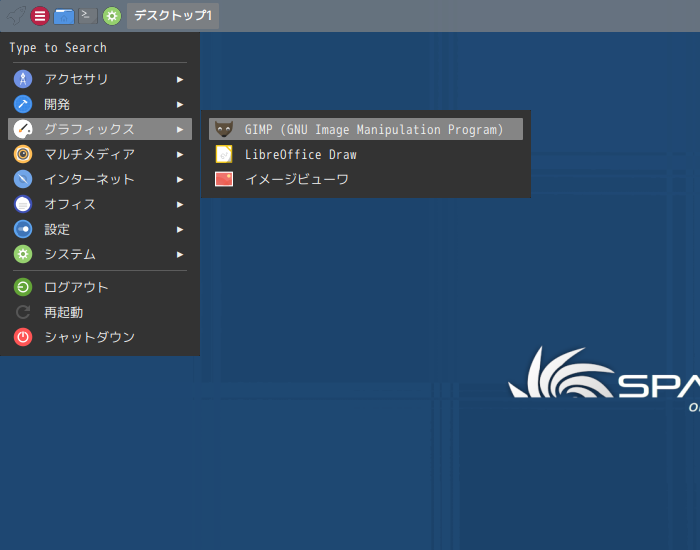This screenshot has height=550, width=700.
Task: Open the マルチメディア menu category
Action: (x=100, y=154)
